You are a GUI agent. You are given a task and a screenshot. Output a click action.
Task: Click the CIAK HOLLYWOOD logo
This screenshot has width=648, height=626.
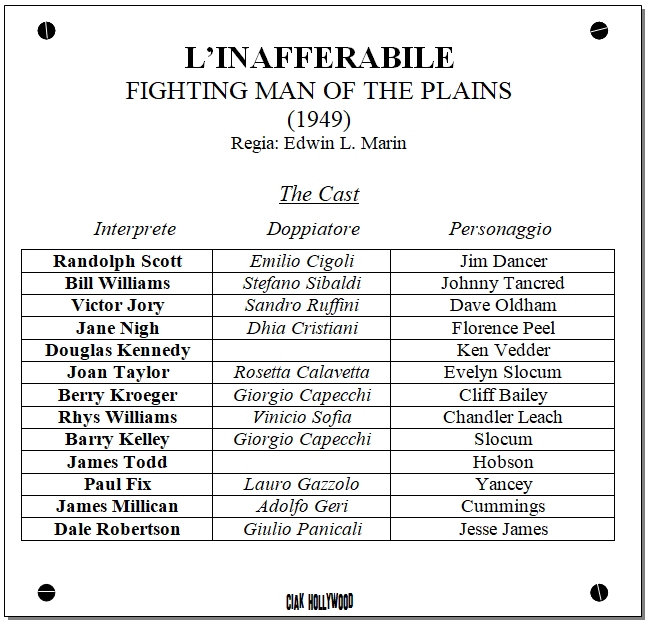point(319,601)
